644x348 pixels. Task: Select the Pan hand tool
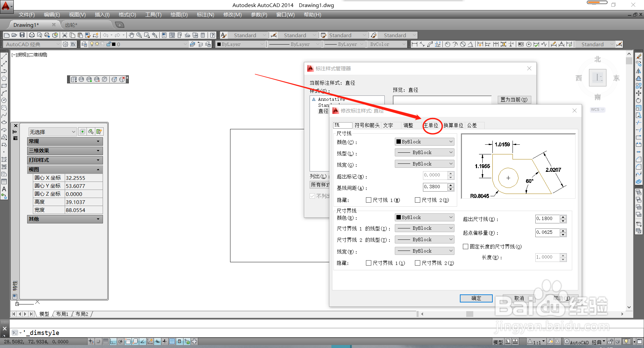[x=131, y=35]
